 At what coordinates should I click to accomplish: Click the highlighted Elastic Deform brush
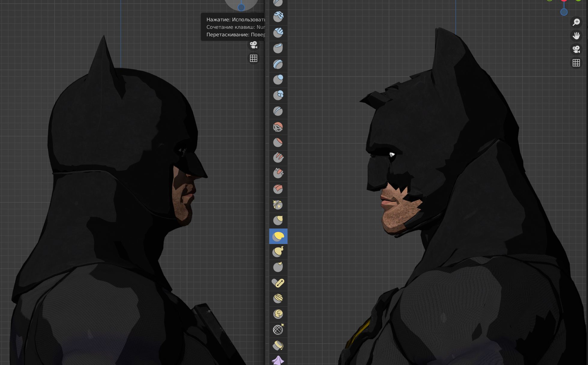click(278, 236)
